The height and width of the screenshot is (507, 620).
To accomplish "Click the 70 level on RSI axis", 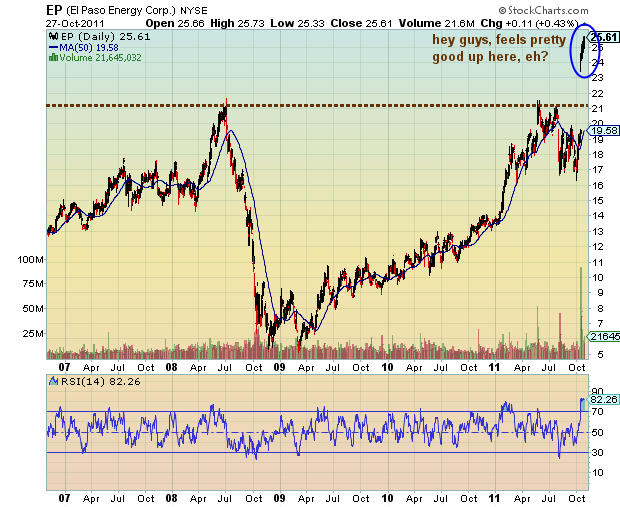I will coord(598,412).
